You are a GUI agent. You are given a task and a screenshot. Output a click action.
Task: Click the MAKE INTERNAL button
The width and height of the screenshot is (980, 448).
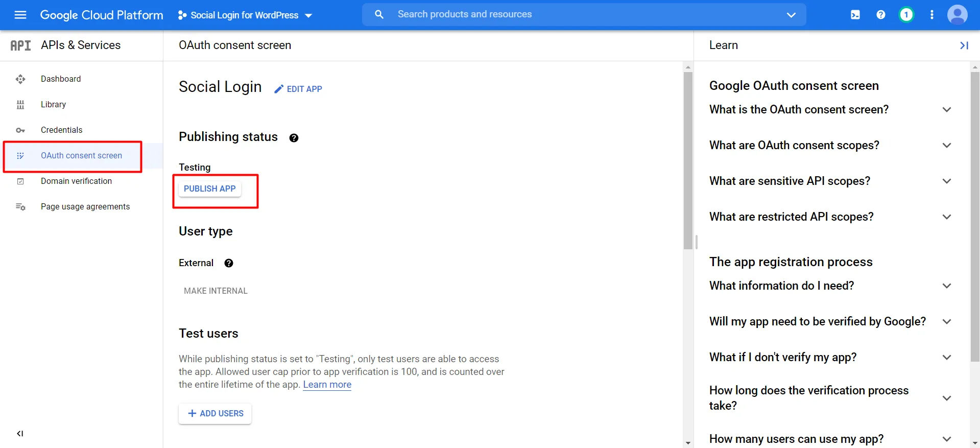click(x=216, y=291)
